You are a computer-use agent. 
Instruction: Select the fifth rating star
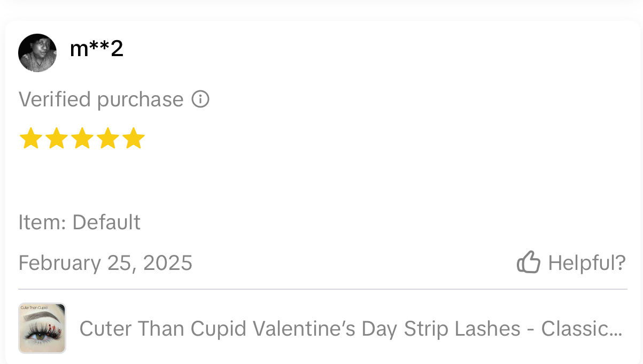[x=133, y=138]
